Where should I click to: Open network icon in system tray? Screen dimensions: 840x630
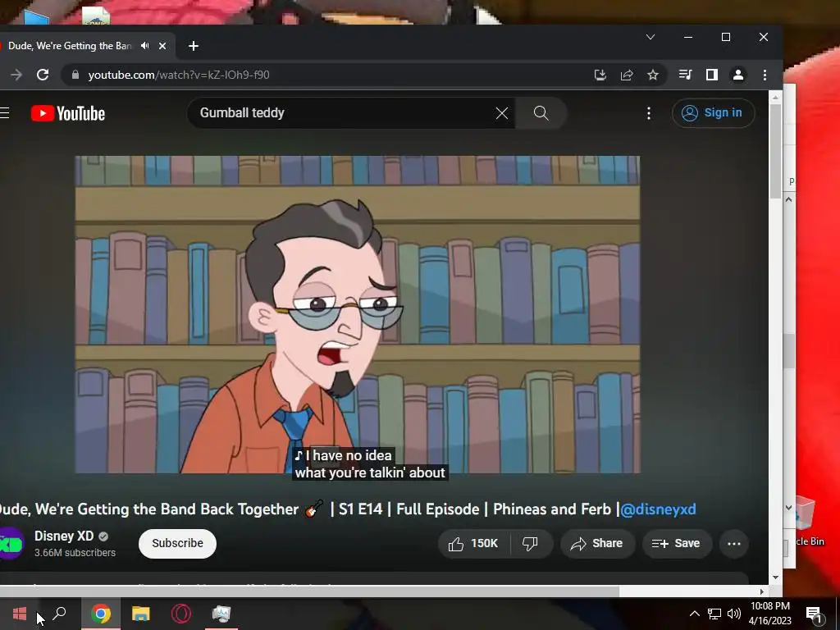pos(714,614)
